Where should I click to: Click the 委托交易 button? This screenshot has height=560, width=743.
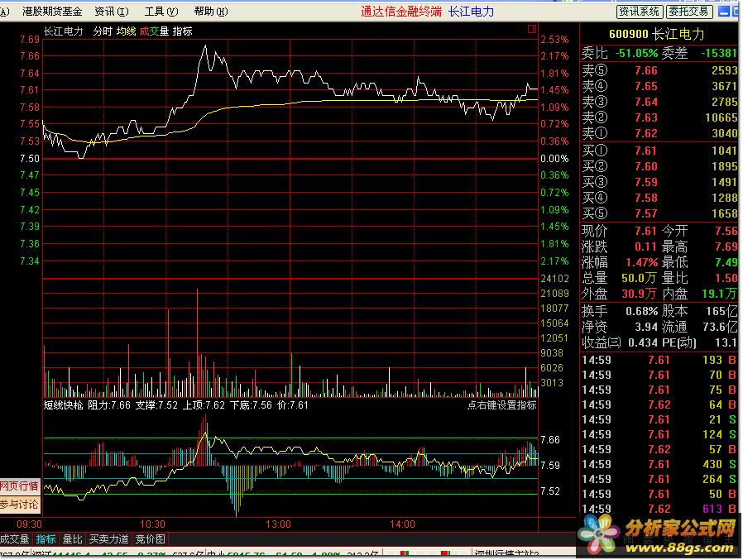(x=688, y=12)
